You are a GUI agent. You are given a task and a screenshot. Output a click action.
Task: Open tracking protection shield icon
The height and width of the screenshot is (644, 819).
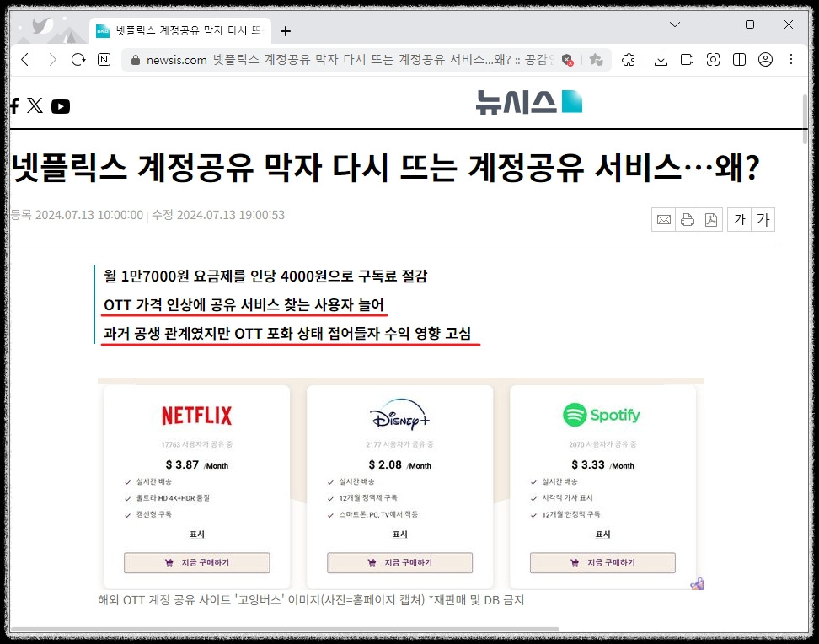(568, 60)
